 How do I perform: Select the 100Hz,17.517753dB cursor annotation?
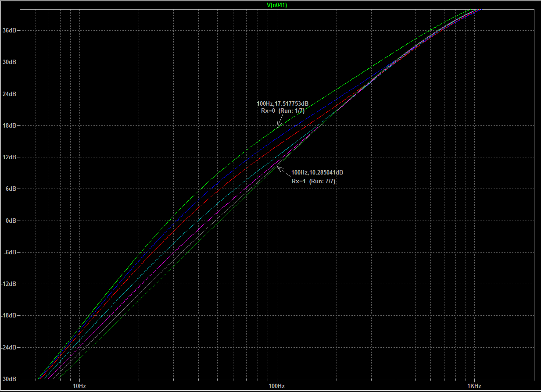pos(283,103)
